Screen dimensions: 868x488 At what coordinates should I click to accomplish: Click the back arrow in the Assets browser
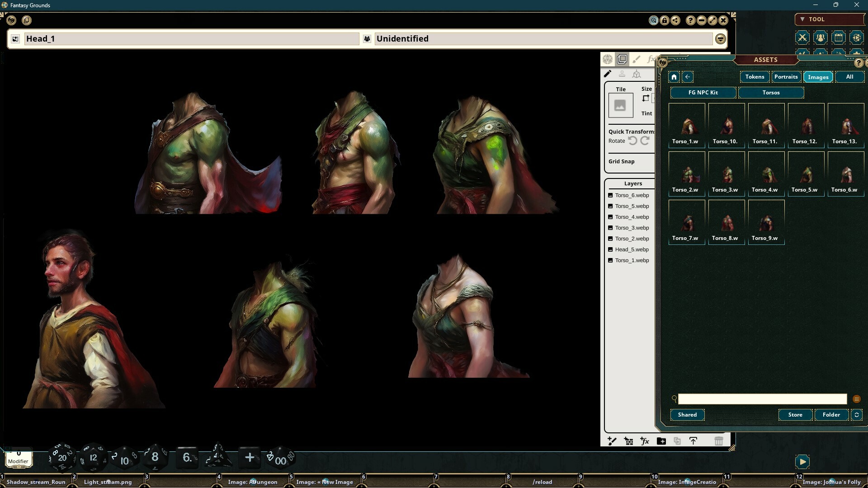(688, 77)
